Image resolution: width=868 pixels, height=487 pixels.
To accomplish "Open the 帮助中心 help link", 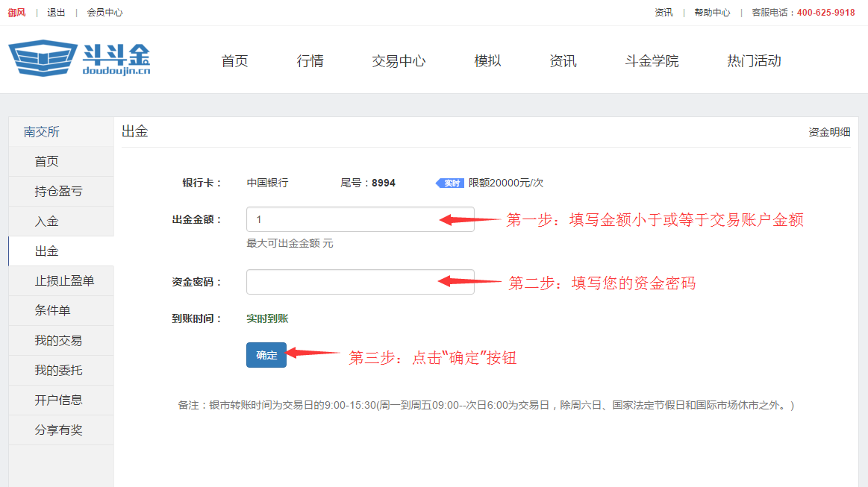I will [x=712, y=12].
